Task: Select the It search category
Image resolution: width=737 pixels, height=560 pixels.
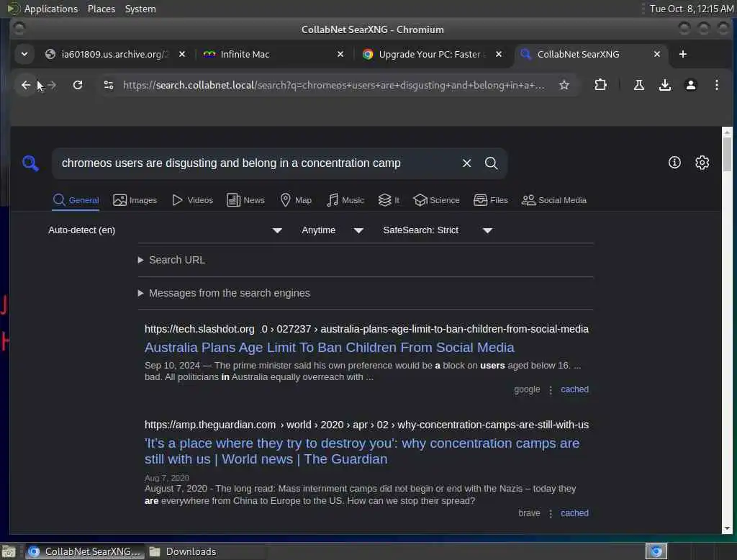Action: (x=389, y=200)
